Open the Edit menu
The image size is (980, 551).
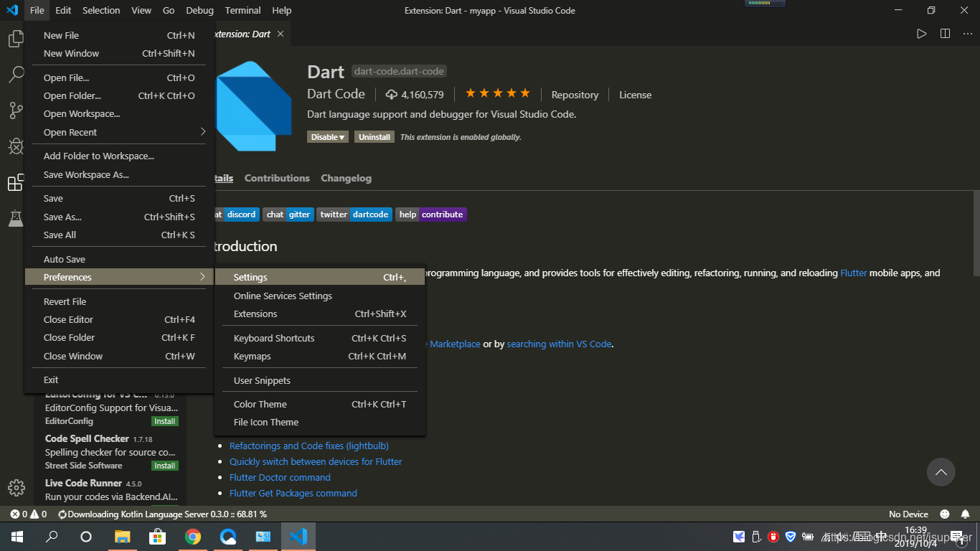pyautogui.click(x=63, y=10)
